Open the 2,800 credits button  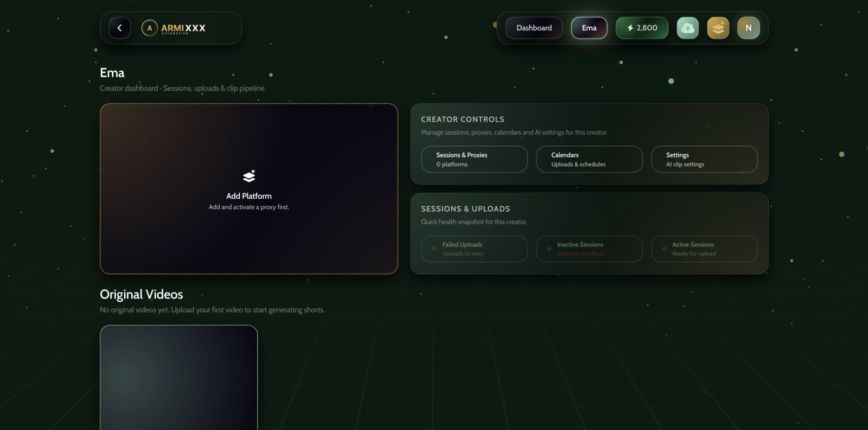point(642,28)
